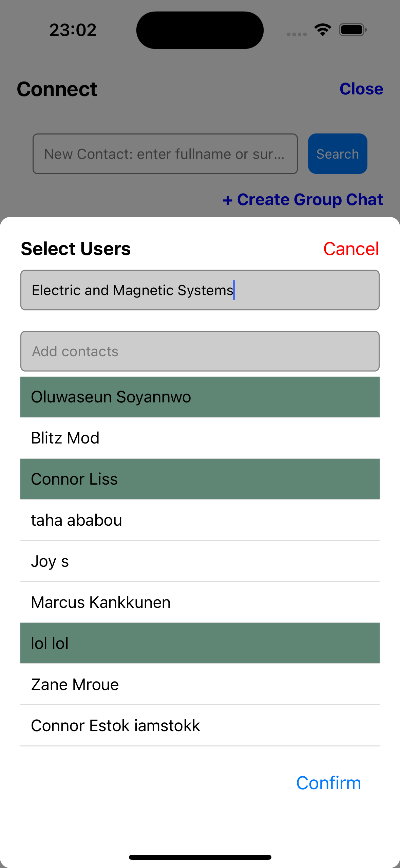
Task: Tap the home indicator bar
Action: click(200, 857)
